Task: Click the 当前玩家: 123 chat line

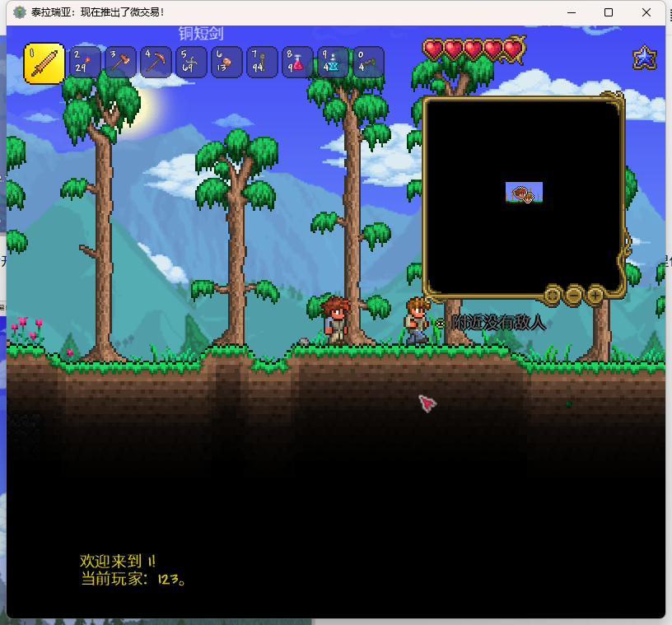Action: [x=133, y=579]
